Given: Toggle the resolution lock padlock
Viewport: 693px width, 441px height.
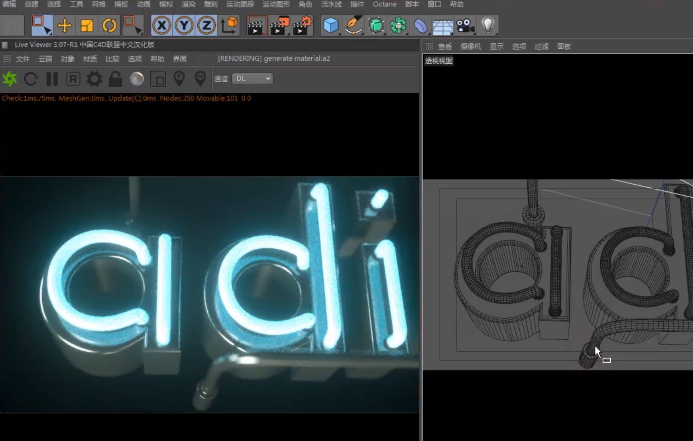Looking at the screenshot, I should pyautogui.click(x=115, y=79).
